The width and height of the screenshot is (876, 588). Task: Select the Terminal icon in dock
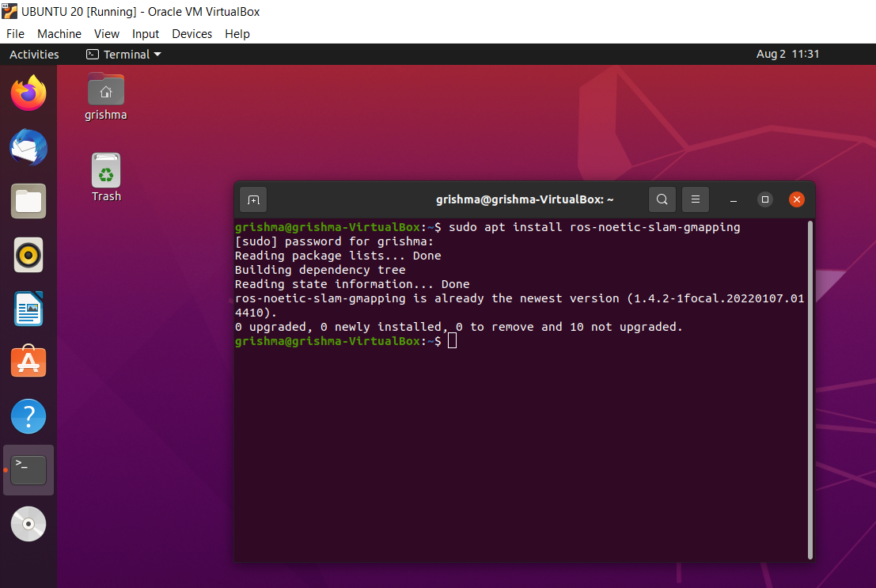[x=28, y=470]
